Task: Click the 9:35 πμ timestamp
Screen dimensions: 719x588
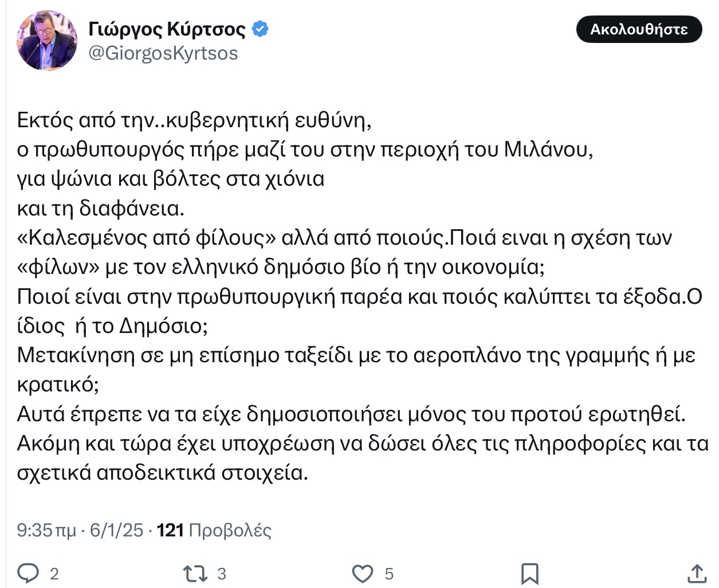Action: [x=46, y=530]
